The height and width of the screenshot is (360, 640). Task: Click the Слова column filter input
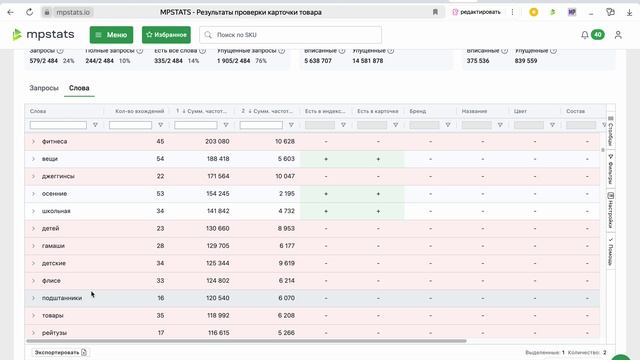point(58,125)
